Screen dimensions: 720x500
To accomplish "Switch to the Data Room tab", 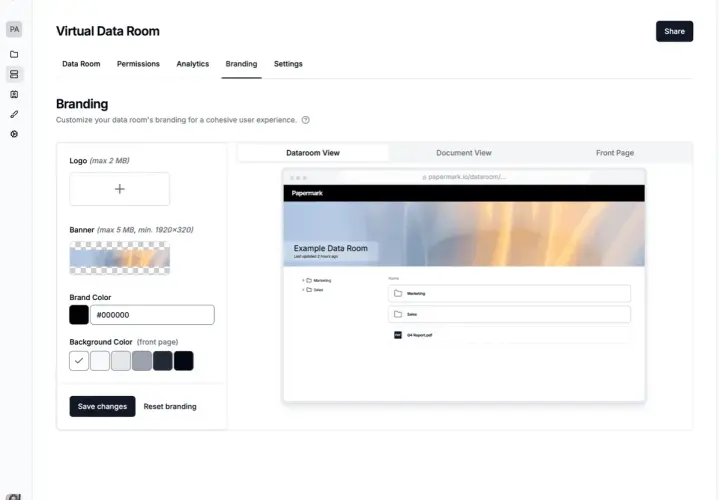I will click(x=81, y=64).
